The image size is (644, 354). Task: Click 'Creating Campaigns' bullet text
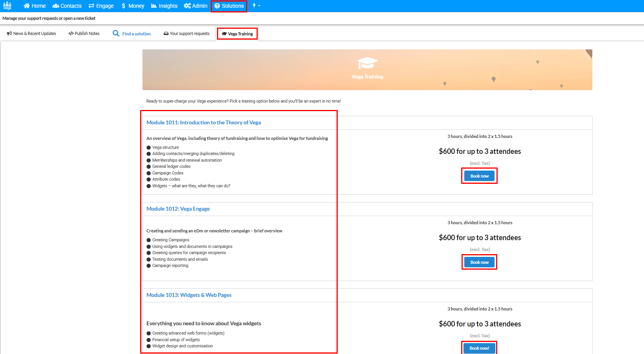[x=171, y=240]
